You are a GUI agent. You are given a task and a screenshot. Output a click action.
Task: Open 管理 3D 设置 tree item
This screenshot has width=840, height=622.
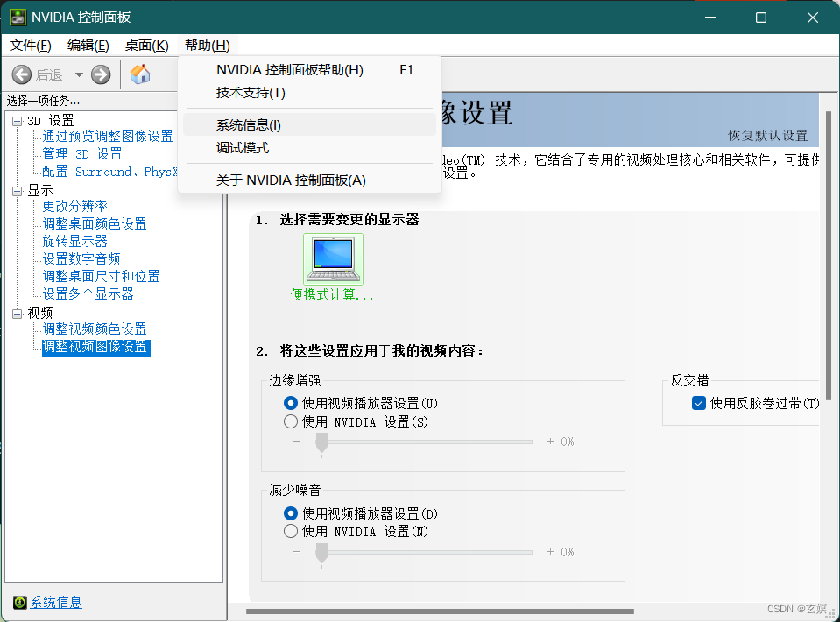pos(82,154)
